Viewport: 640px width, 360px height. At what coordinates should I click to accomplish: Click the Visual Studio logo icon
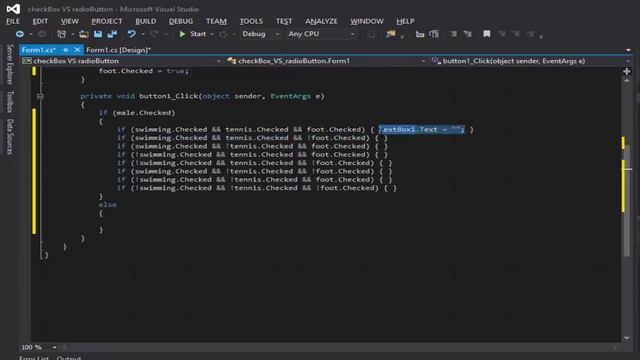point(13,9)
